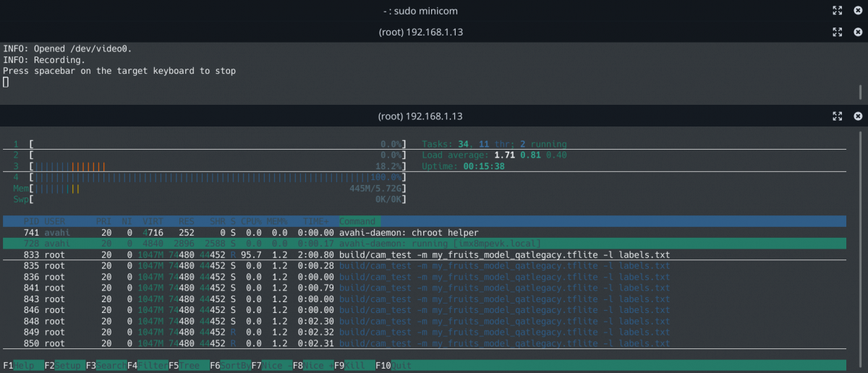This screenshot has width=868, height=373.
Task: Maximize the sudo minicom terminal pane
Action: (837, 11)
